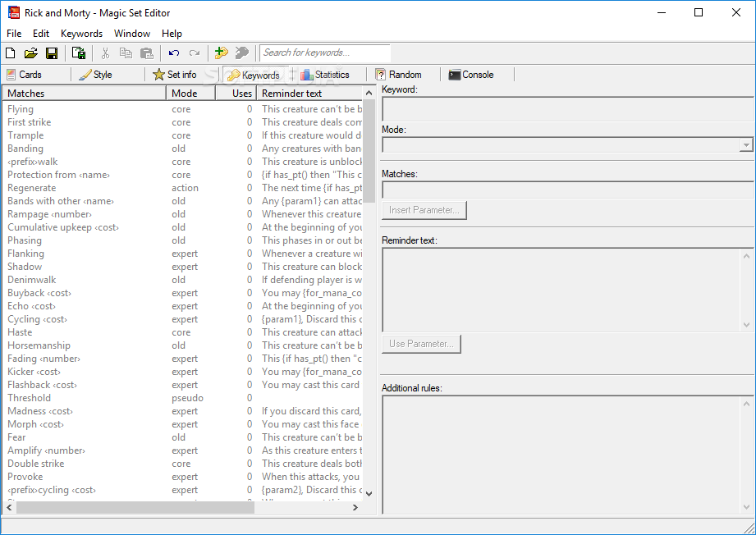Image resolution: width=756 pixels, height=535 pixels.
Task: Click horizontal scrollbar right arrow
Action: point(355,508)
